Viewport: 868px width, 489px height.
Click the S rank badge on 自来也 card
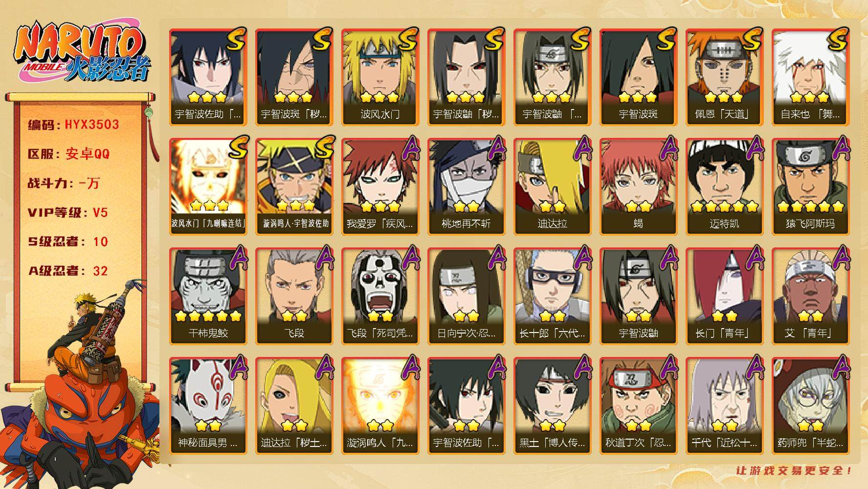(837, 39)
